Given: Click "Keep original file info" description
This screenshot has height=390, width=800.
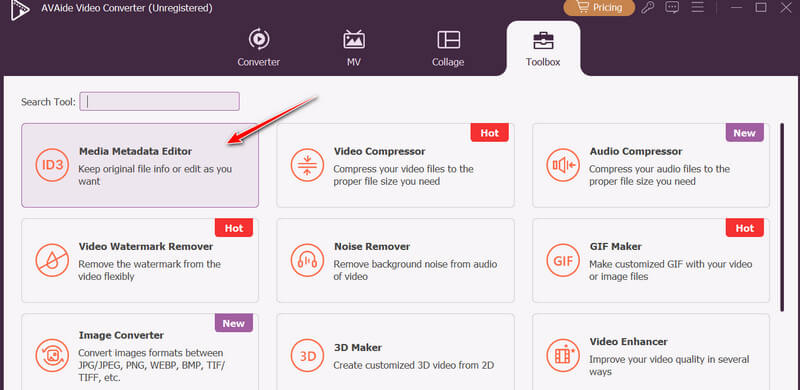Looking at the screenshot, I should [155, 175].
